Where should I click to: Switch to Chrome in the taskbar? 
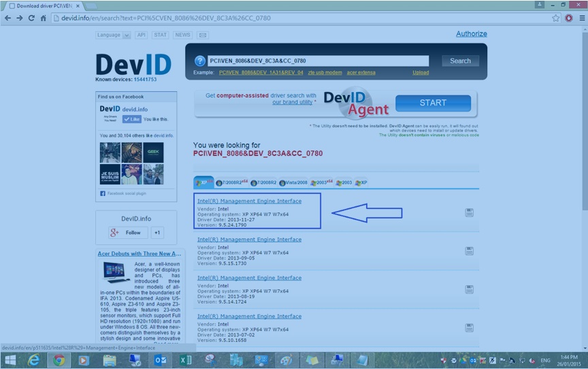tap(59, 360)
